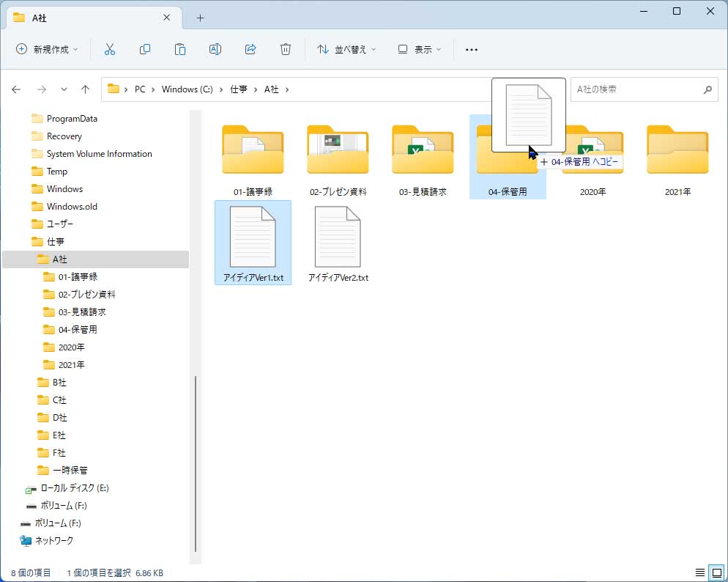Screen dimensions: 728x582
Task: Select the アイディアVer1.txt file
Action: point(253,243)
